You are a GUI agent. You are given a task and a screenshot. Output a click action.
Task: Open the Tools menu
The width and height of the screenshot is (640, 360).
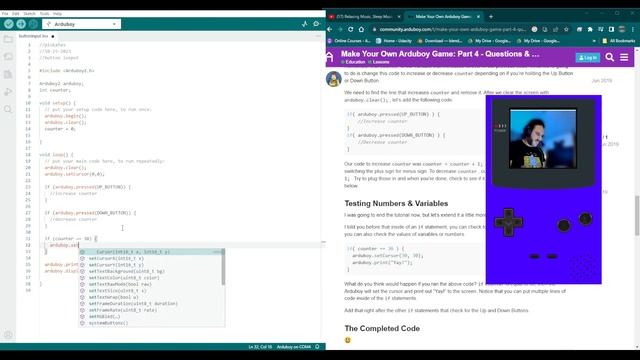44,13
